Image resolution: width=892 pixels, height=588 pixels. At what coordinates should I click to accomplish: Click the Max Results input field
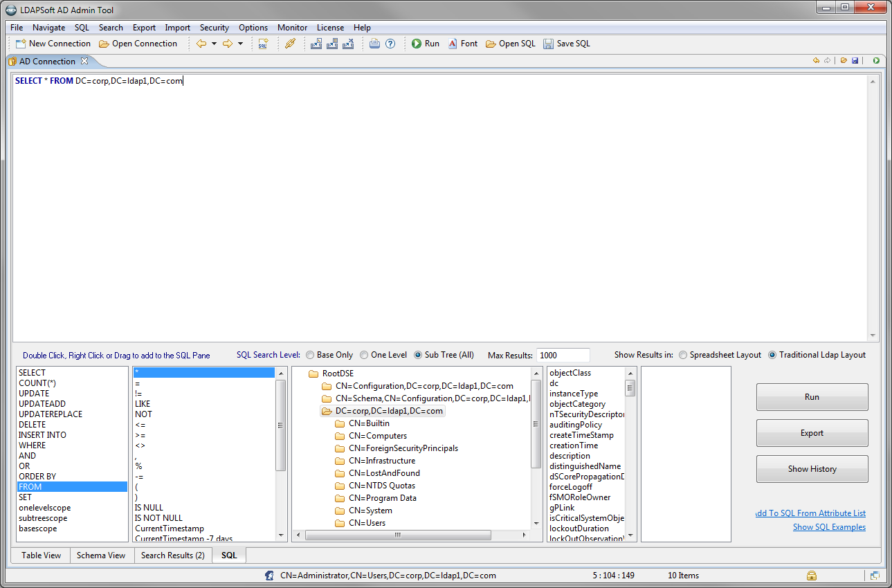(x=563, y=355)
